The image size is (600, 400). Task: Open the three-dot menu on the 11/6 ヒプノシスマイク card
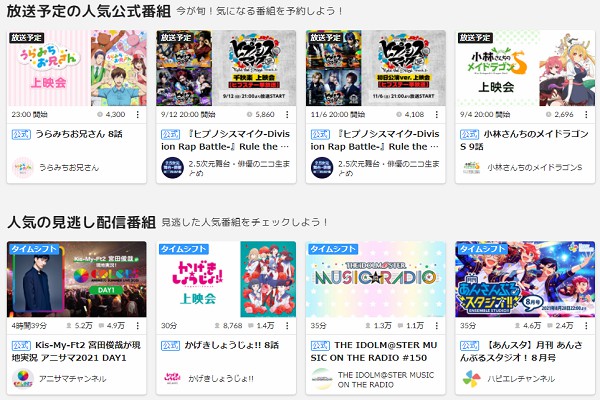point(437,114)
